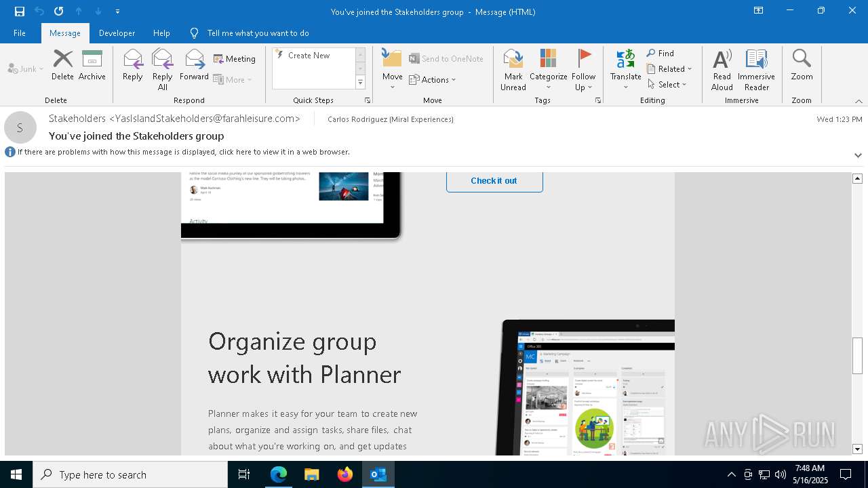Image resolution: width=868 pixels, height=488 pixels.
Task: Forward this email
Action: point(194,65)
